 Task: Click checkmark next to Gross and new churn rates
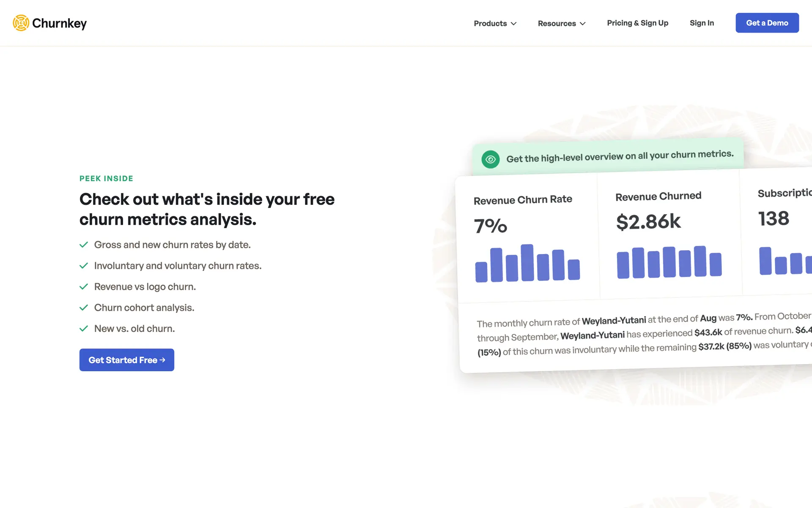[84, 245]
